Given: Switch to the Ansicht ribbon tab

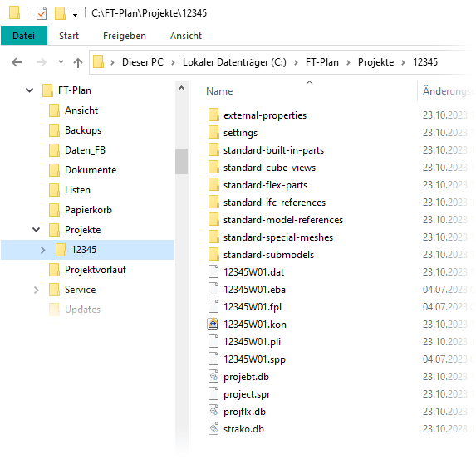Looking at the screenshot, I should [x=186, y=36].
